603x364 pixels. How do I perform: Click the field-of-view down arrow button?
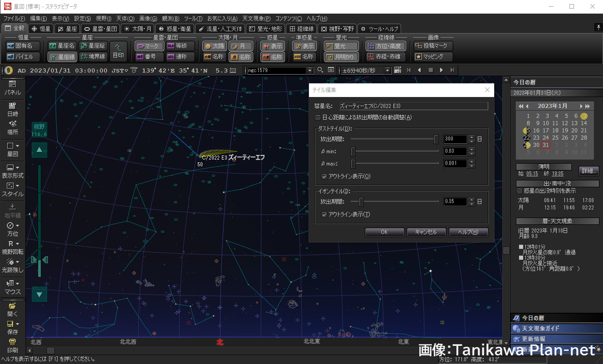39,295
